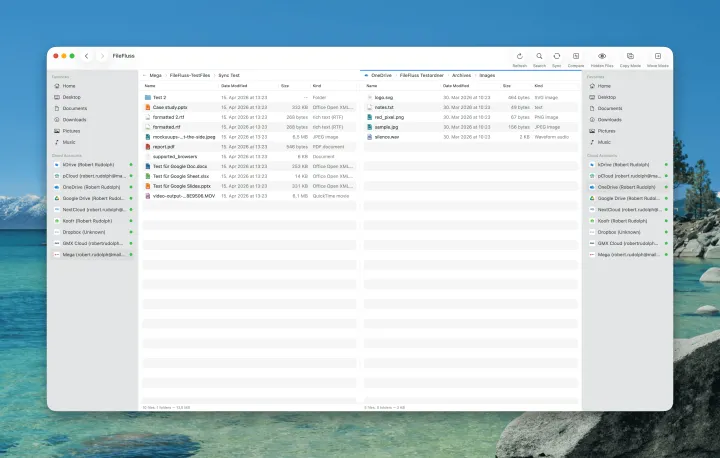
Task: Open Pictures in the right sidebar
Action: [628, 131]
